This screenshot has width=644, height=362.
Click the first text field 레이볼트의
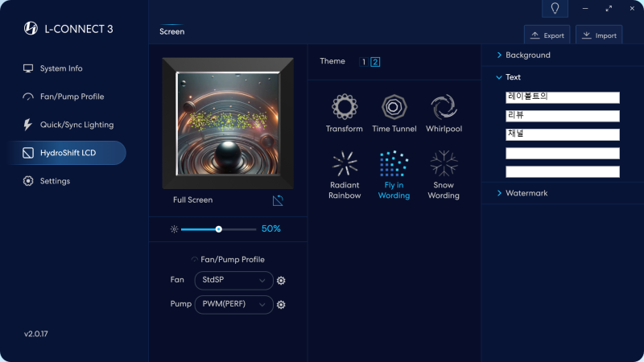pos(562,97)
